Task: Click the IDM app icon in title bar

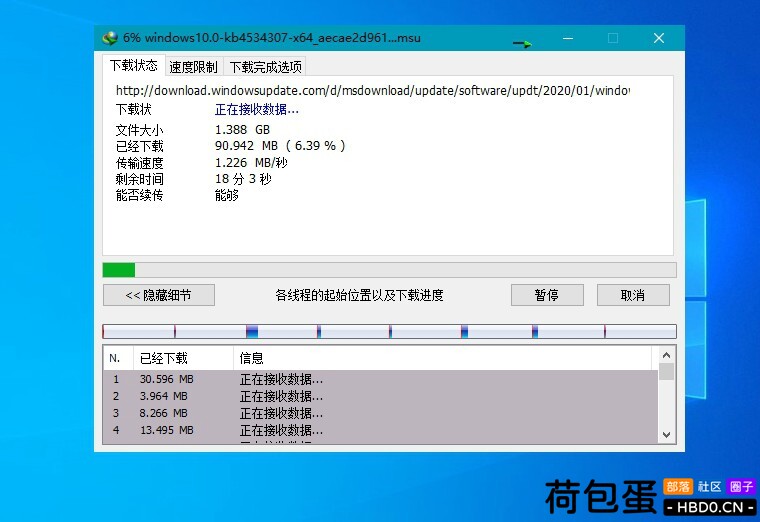Action: pyautogui.click(x=111, y=38)
